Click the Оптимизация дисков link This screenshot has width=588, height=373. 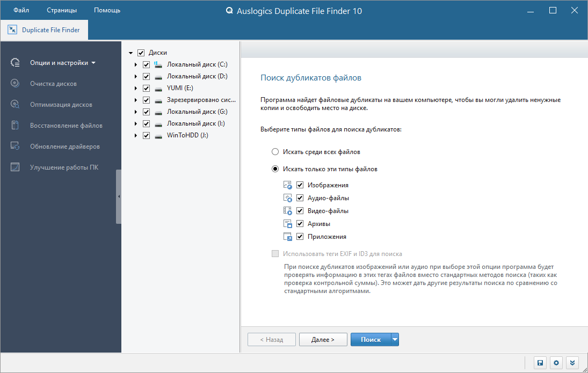pos(61,105)
